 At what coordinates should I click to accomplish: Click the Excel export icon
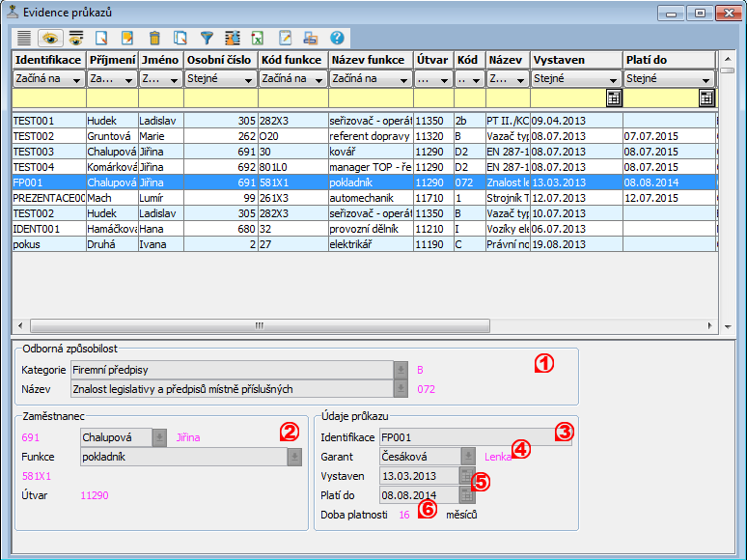click(x=259, y=39)
